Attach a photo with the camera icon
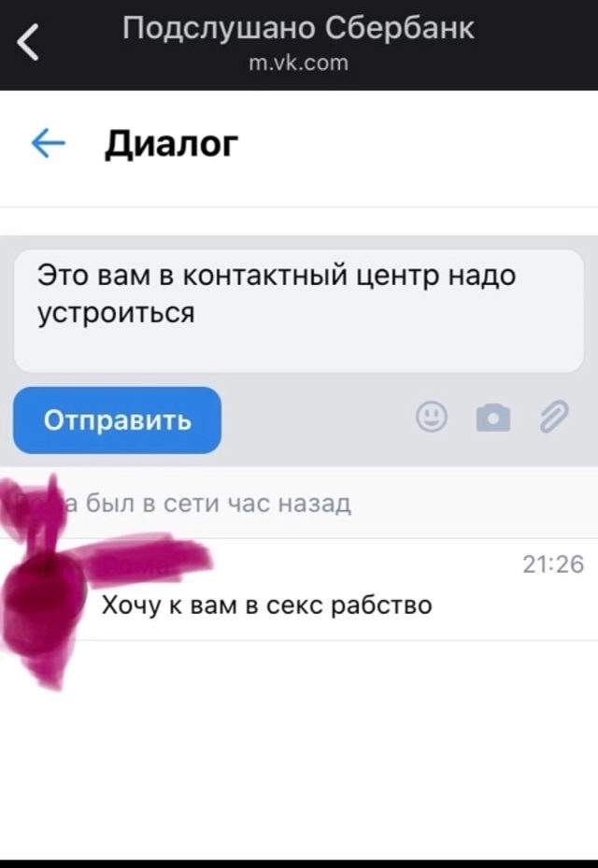598x868 pixels. pyautogui.click(x=492, y=418)
